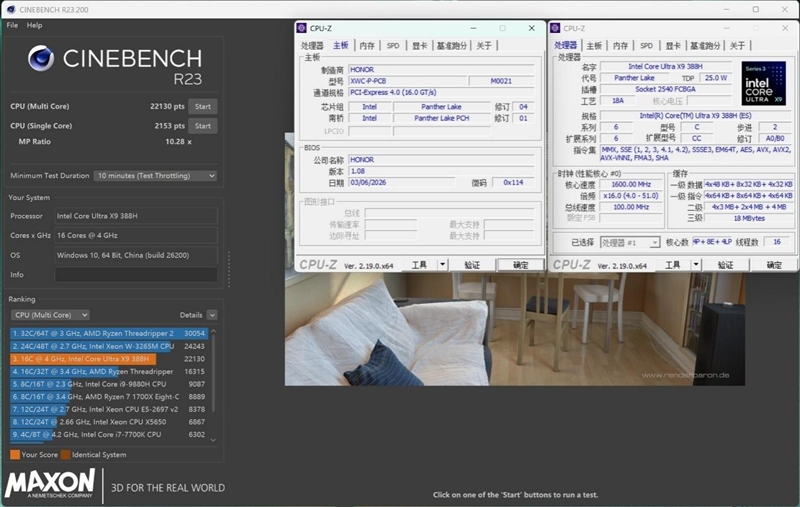Minimize the mainboard CPU-Z window
The height and width of the screenshot is (507, 800).
[473, 28]
